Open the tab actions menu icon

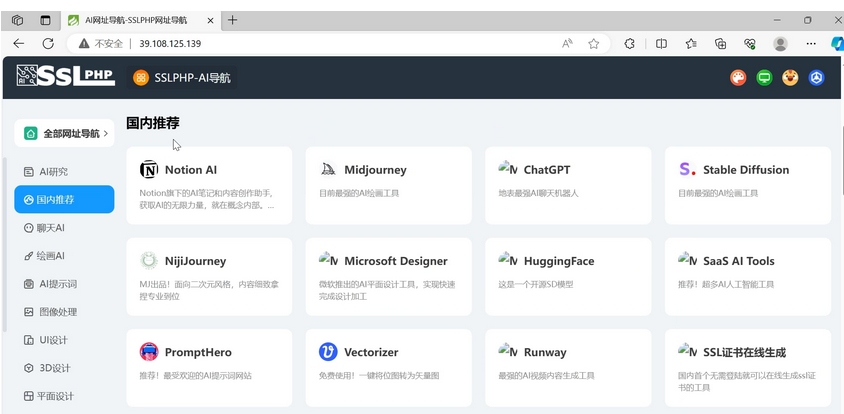45,20
